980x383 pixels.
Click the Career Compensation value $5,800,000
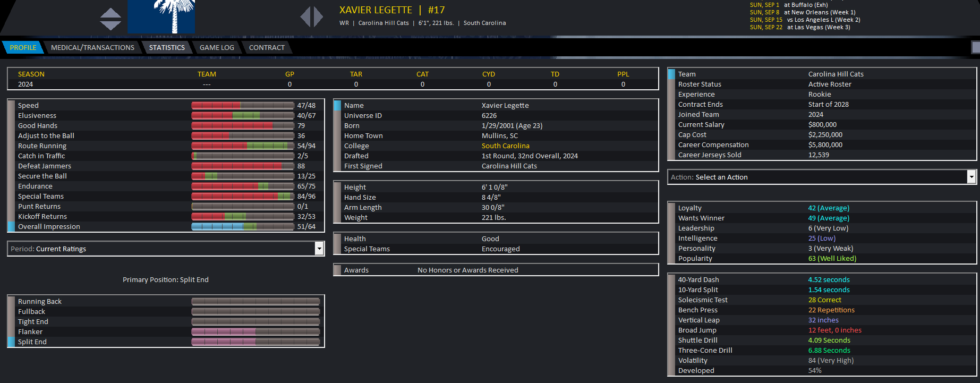pyautogui.click(x=825, y=144)
